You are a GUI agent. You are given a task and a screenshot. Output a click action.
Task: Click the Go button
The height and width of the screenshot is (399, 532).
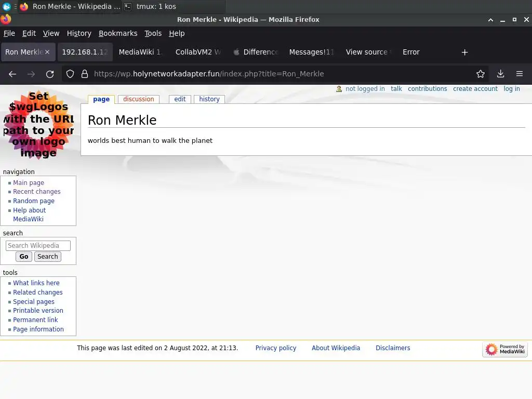pos(24,257)
